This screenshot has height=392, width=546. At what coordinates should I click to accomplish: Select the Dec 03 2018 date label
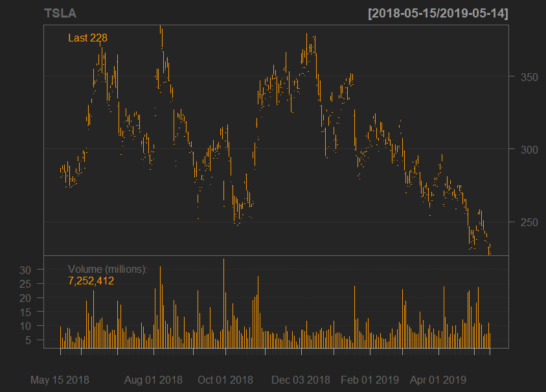301,380
